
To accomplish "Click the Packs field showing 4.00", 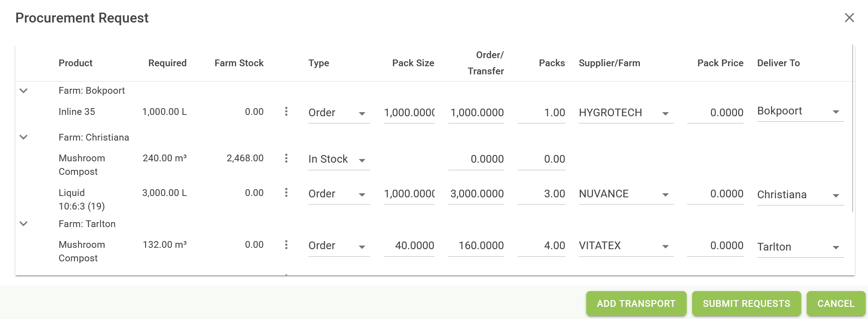I will tap(542, 246).
